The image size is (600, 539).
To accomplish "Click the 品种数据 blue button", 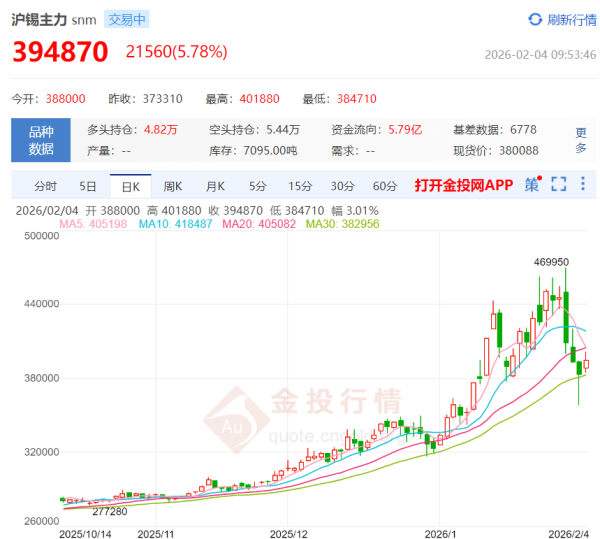I will point(41,140).
